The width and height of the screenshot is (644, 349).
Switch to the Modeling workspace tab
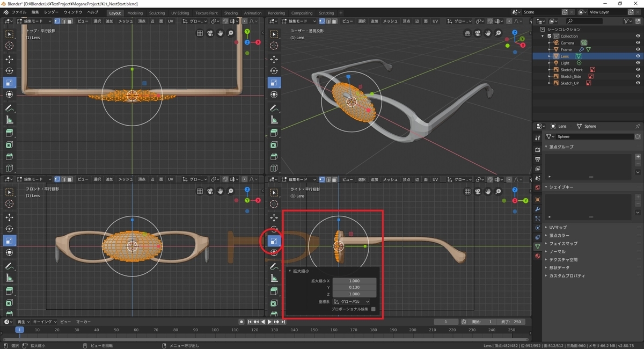pos(135,13)
